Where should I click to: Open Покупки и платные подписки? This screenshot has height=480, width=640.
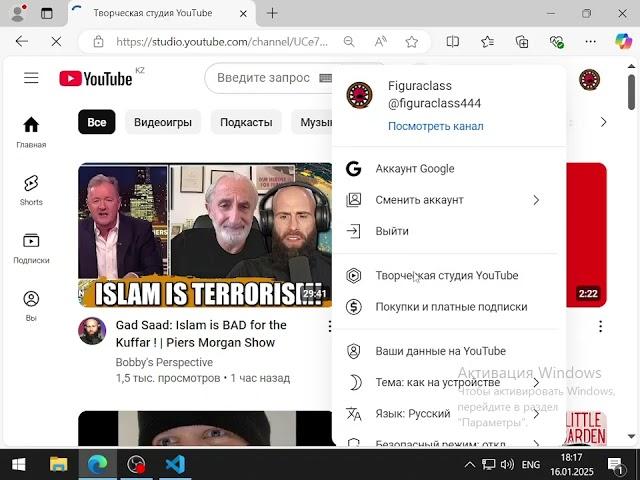[450, 307]
